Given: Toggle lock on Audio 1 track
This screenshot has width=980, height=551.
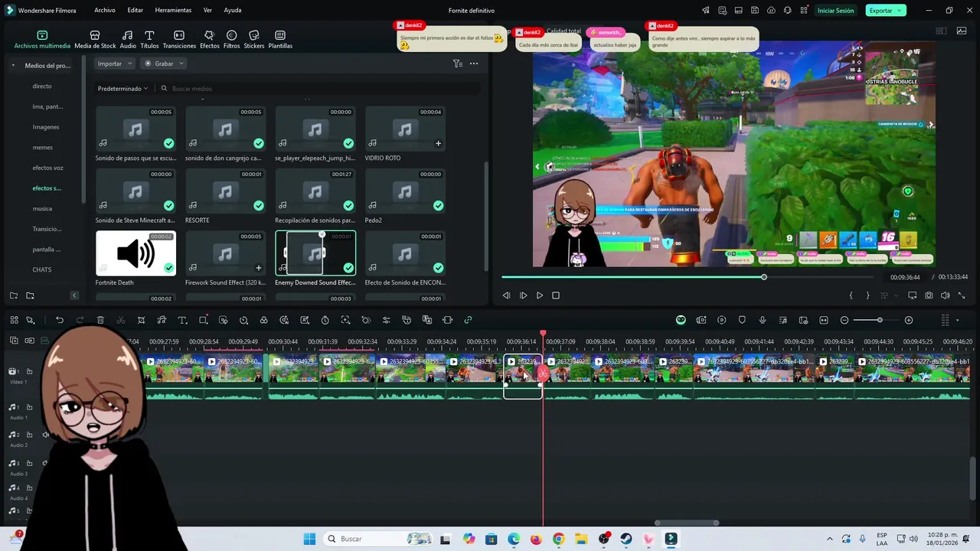Looking at the screenshot, I should tap(29, 407).
